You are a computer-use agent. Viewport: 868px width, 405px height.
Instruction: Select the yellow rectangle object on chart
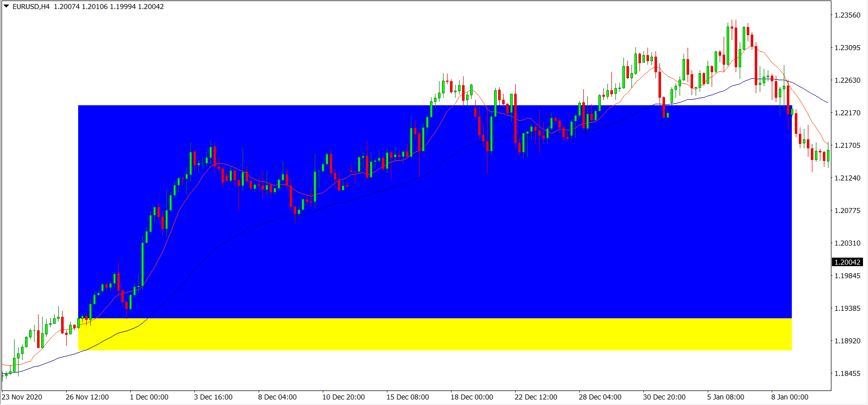click(435, 334)
